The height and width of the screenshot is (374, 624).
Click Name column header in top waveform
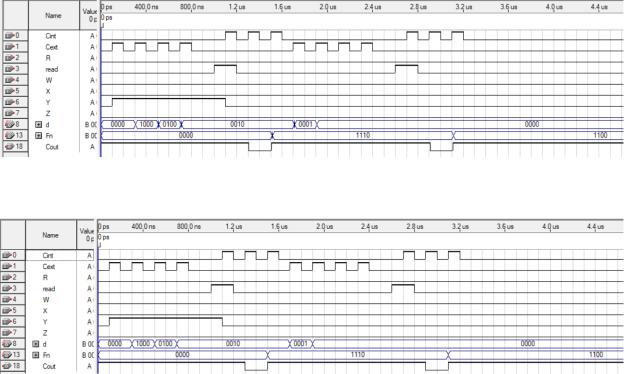[x=54, y=16]
